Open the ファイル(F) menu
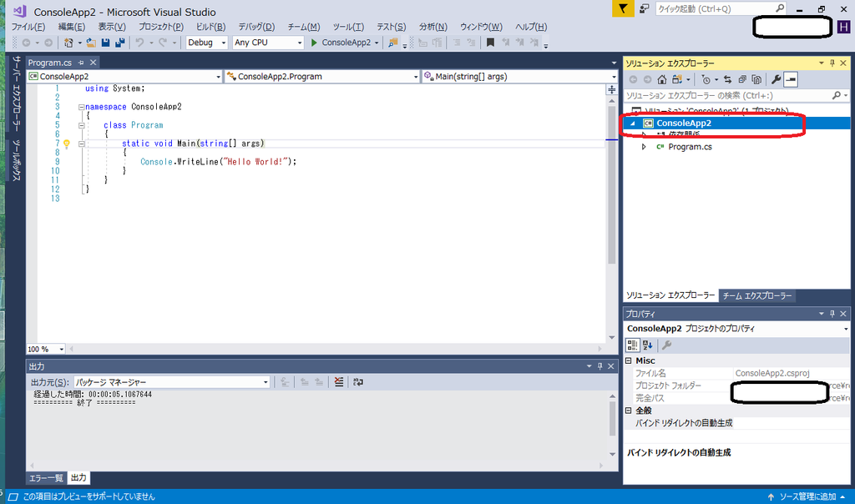 point(28,27)
